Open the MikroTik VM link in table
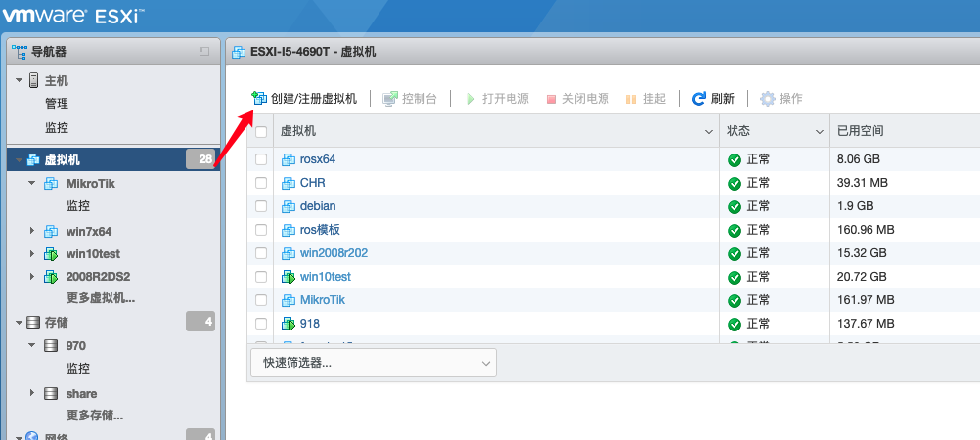Screen dimensions: 980x440 click(x=323, y=300)
